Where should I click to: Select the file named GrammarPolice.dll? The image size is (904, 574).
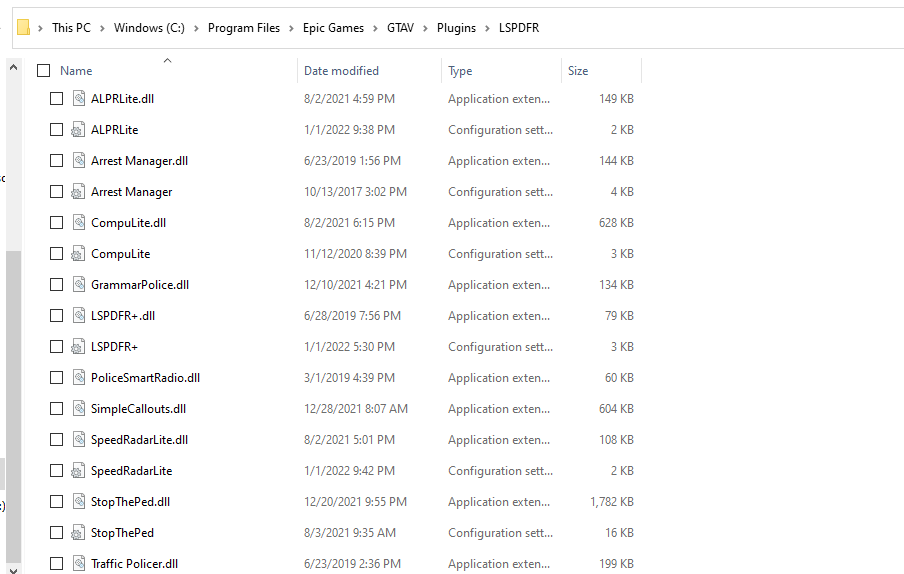(x=140, y=285)
